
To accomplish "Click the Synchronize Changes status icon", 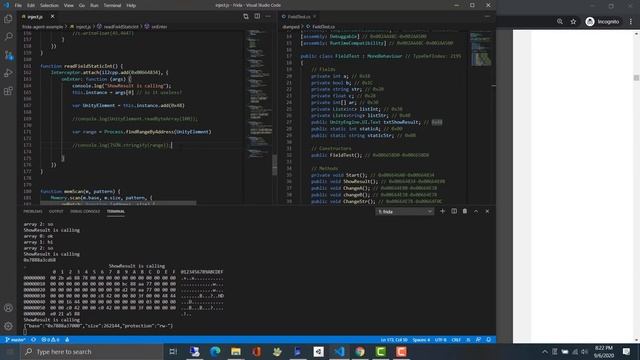I will (33, 340).
